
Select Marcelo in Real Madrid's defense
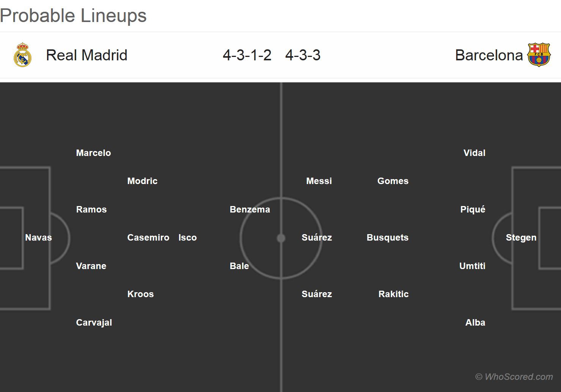pyautogui.click(x=93, y=153)
